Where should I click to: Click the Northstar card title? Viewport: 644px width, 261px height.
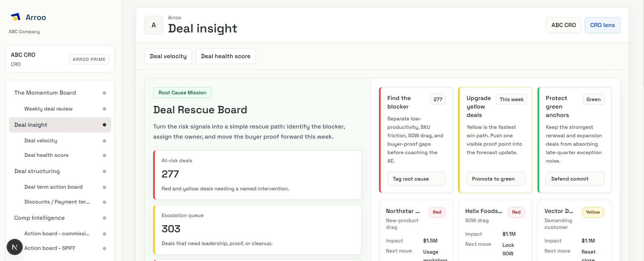[403, 211]
